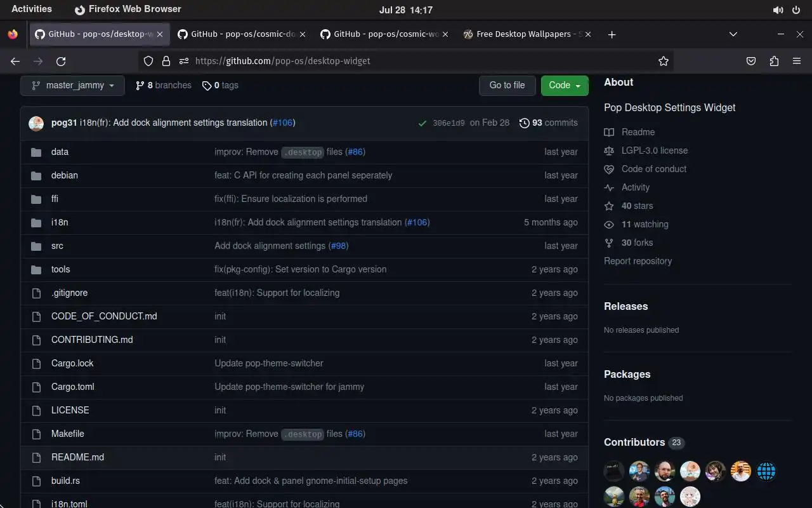Click the Firefox View icon in the tab bar

pos(13,34)
